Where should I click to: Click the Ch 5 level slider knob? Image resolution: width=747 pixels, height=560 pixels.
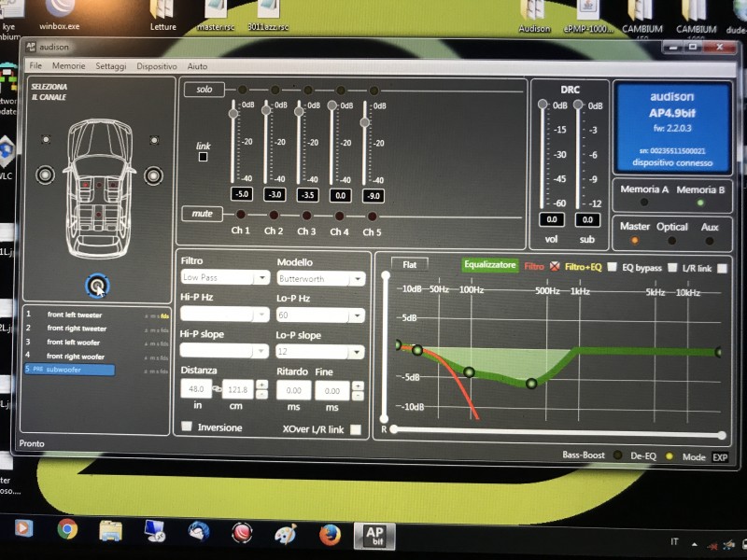point(364,122)
